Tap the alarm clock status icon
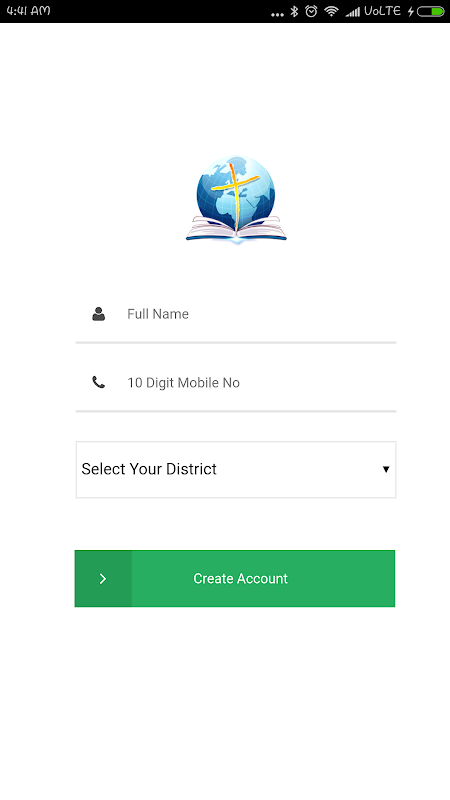This screenshot has width=450, height=800. (311, 11)
